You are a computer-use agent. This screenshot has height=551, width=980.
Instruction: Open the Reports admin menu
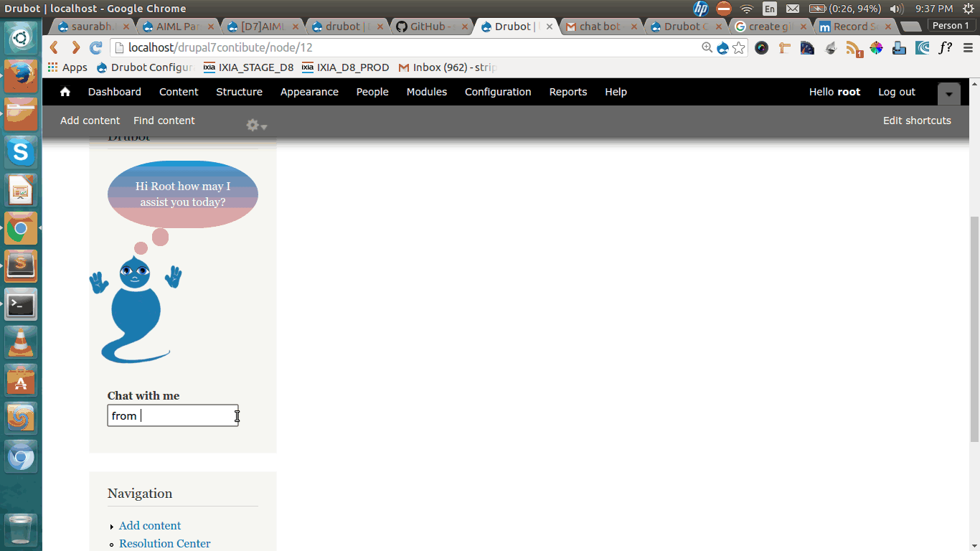[x=568, y=92]
